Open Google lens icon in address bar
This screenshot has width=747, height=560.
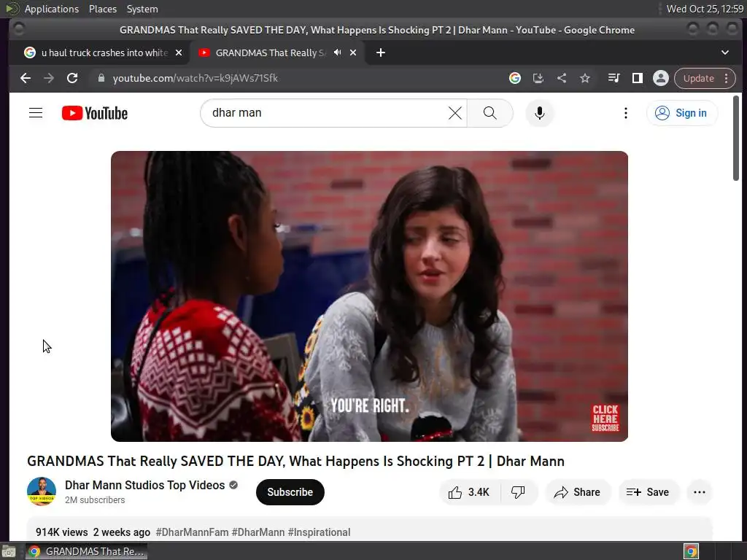click(514, 78)
